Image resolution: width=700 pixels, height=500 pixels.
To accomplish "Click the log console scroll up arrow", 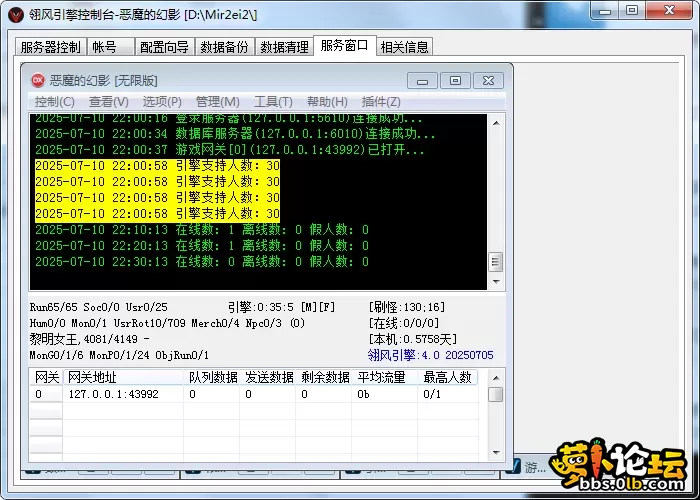I will pos(496,123).
